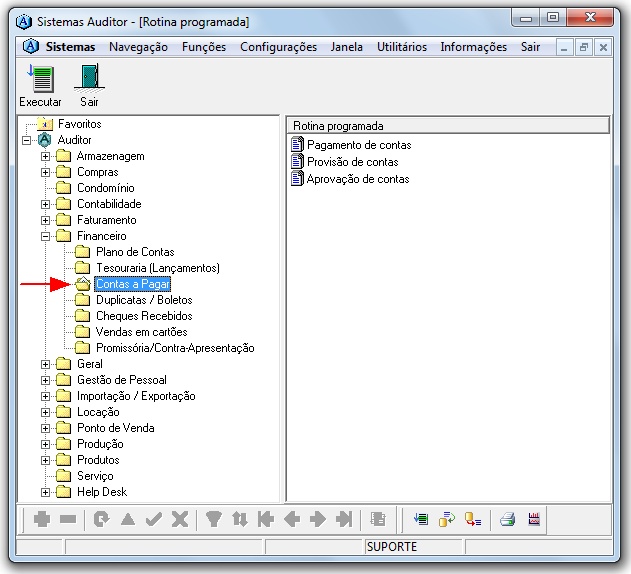
Task: Click the yellow cylinders with green arrow icon
Action: [x=447, y=519]
